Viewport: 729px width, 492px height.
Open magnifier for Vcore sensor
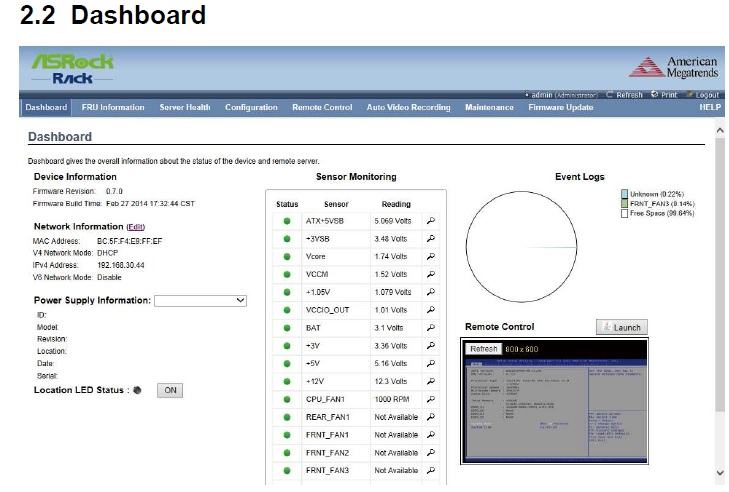(431, 256)
